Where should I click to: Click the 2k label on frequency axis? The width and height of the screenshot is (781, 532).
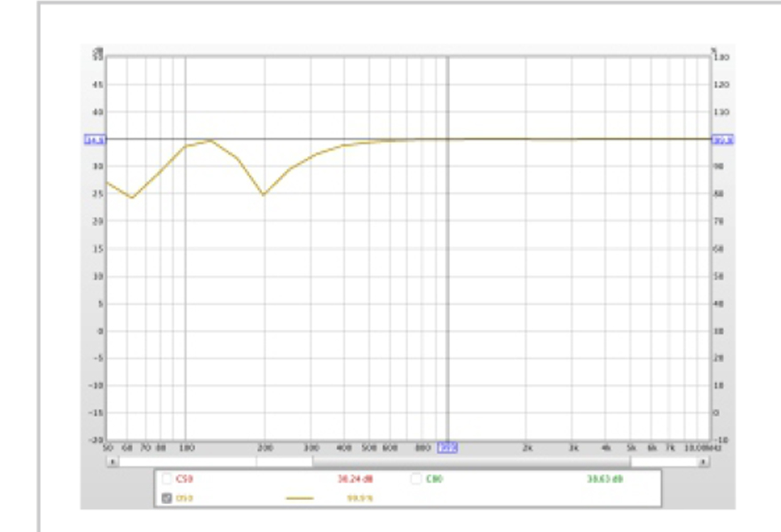pos(526,448)
